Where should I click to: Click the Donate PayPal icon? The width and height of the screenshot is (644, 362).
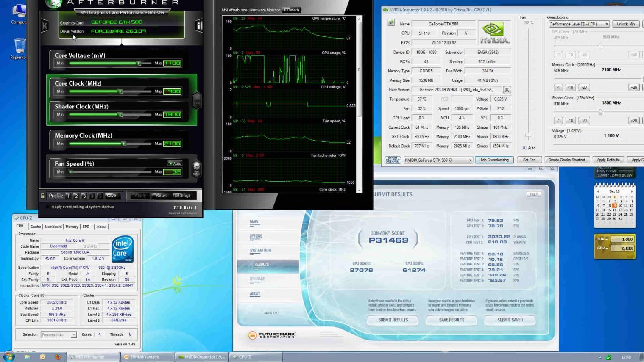click(x=393, y=160)
